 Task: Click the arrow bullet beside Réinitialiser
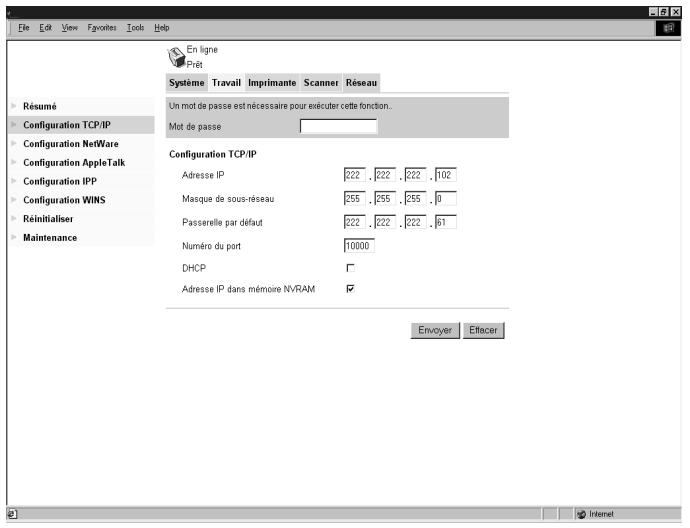[14, 218]
